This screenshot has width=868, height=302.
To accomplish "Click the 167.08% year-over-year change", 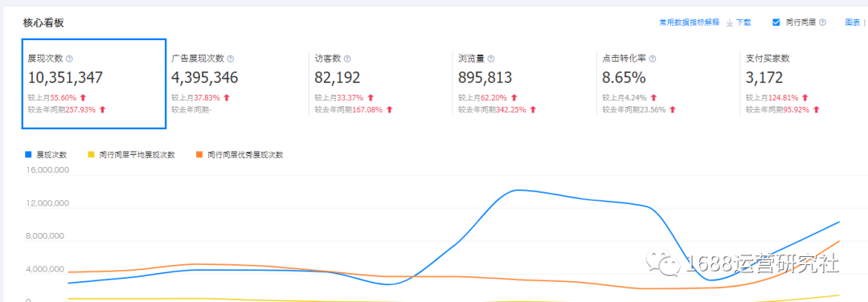I will [x=367, y=109].
